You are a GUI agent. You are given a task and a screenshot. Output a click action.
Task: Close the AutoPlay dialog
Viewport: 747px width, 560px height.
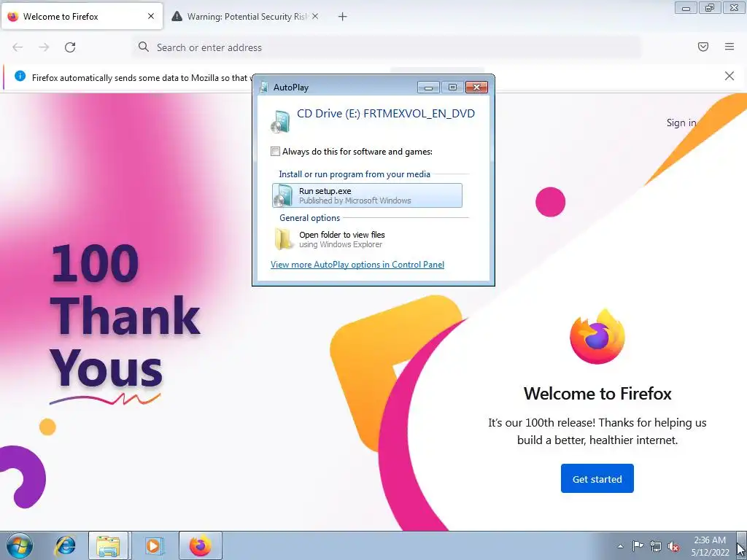coord(476,87)
